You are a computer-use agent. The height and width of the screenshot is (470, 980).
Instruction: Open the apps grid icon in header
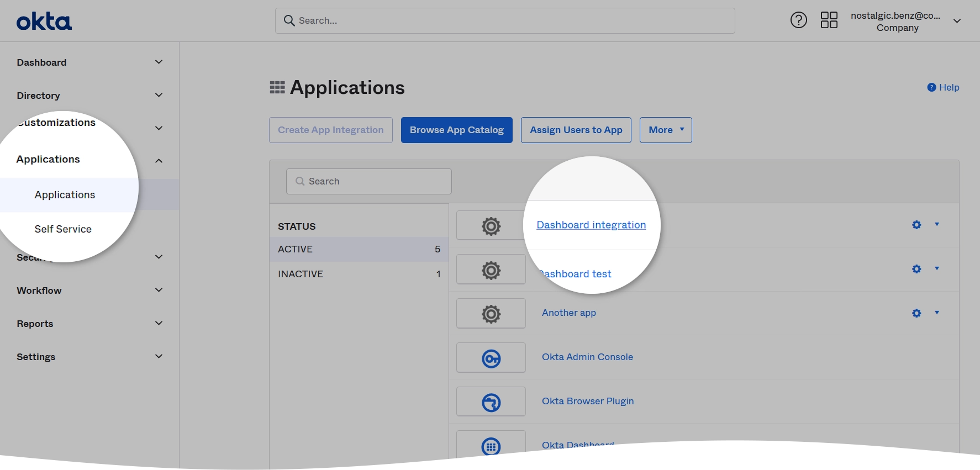pyautogui.click(x=829, y=20)
